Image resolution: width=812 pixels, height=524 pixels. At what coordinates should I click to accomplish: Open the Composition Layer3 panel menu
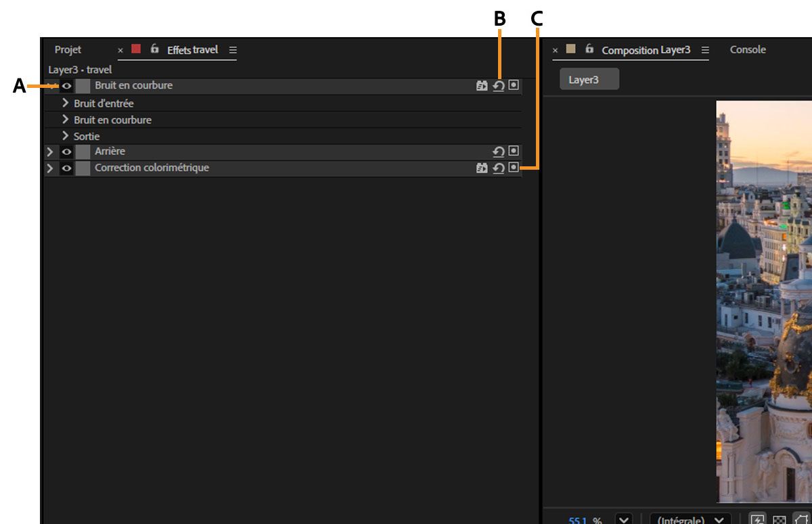[705, 50]
